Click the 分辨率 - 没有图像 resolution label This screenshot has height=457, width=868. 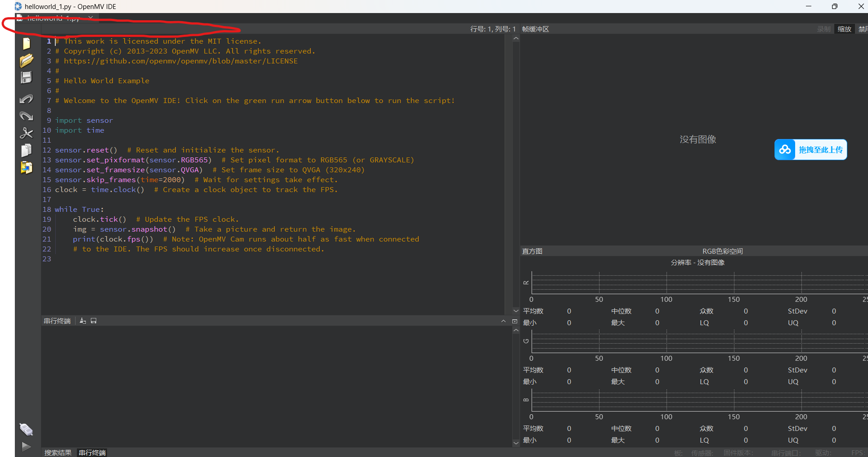(698, 262)
